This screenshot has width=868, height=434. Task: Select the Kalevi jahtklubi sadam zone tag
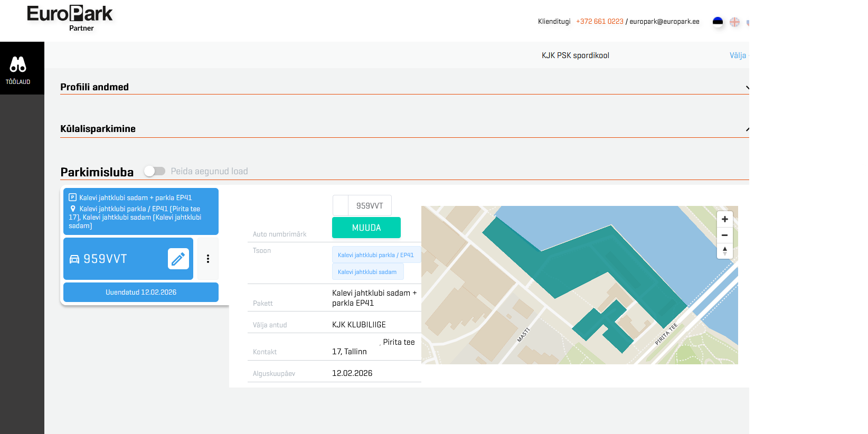pyautogui.click(x=367, y=272)
